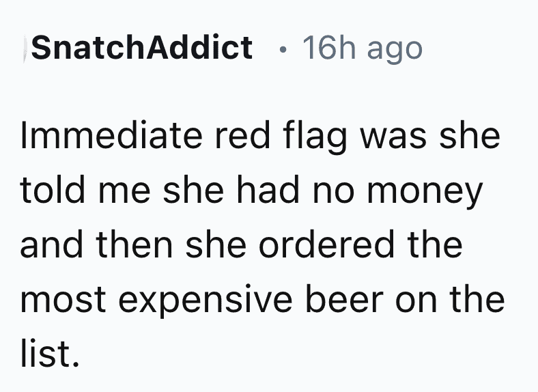538x392 pixels.
Task: Click the words red flag
Action: (281, 137)
